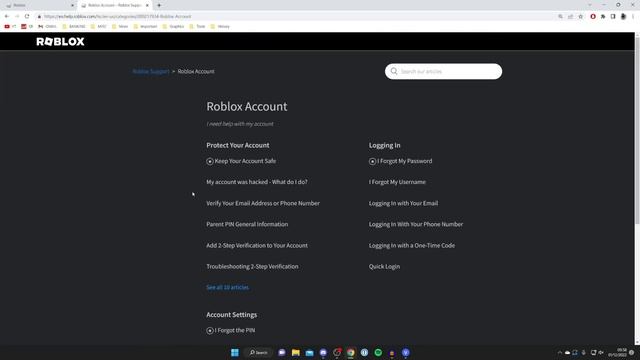Open I Forgot the PIN article
The width and height of the screenshot is (640, 360).
(235, 330)
